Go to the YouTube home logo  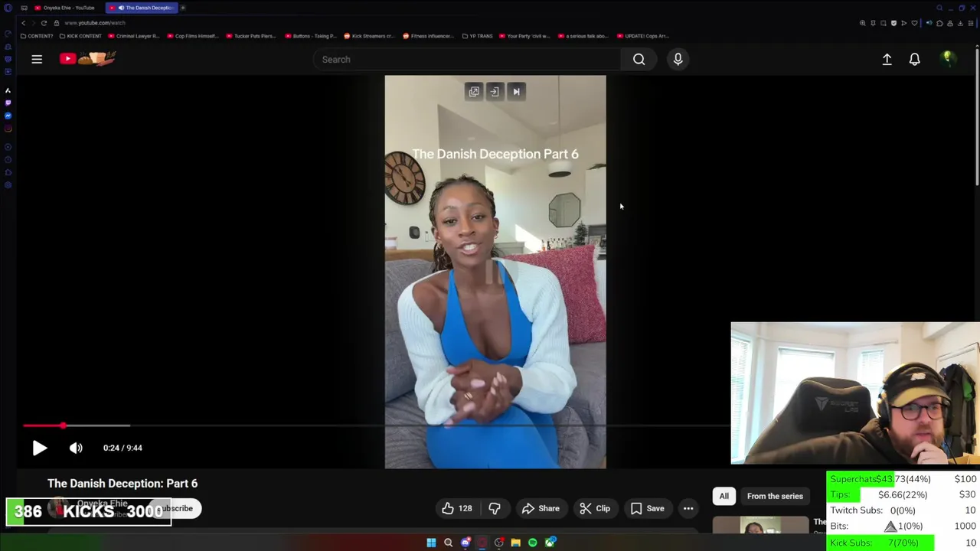click(x=87, y=59)
